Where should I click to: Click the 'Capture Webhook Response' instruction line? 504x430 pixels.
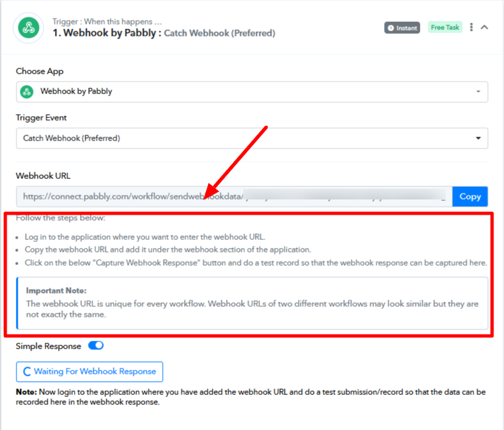[x=256, y=263]
